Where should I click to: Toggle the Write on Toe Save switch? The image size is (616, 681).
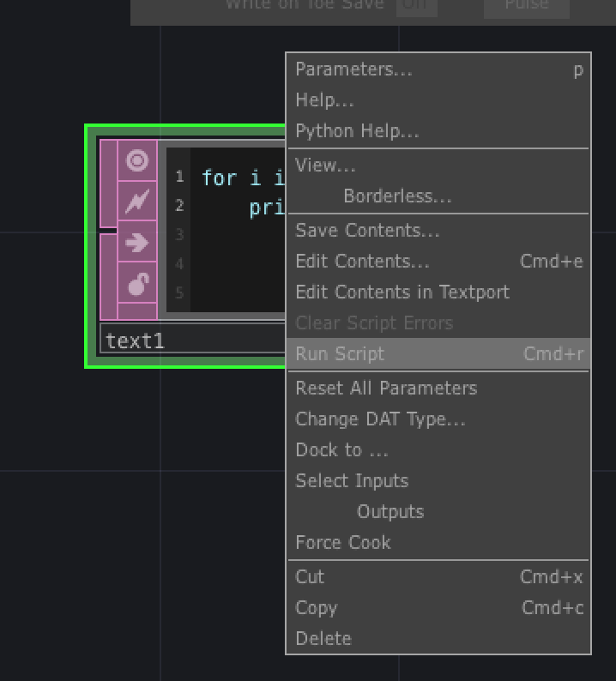tap(417, 5)
